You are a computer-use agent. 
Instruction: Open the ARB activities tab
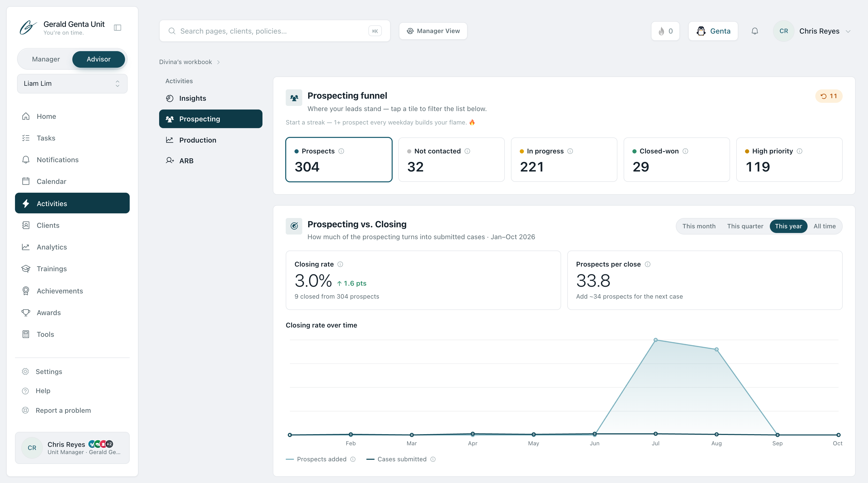pos(211,161)
